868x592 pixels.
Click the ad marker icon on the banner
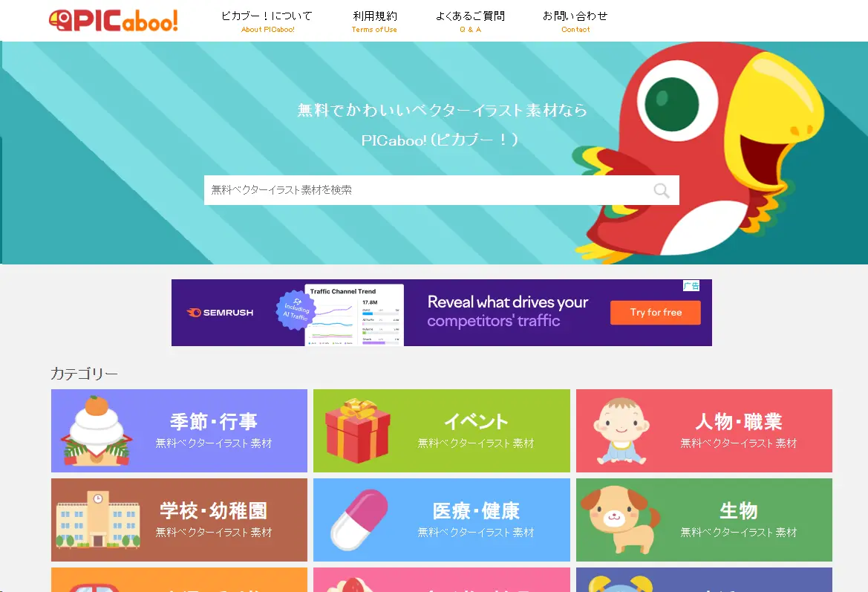pyautogui.click(x=691, y=286)
